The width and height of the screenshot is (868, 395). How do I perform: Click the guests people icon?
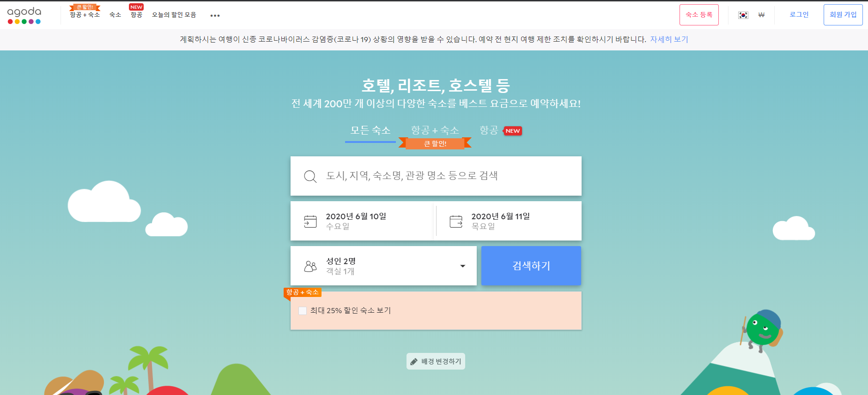[310, 266]
